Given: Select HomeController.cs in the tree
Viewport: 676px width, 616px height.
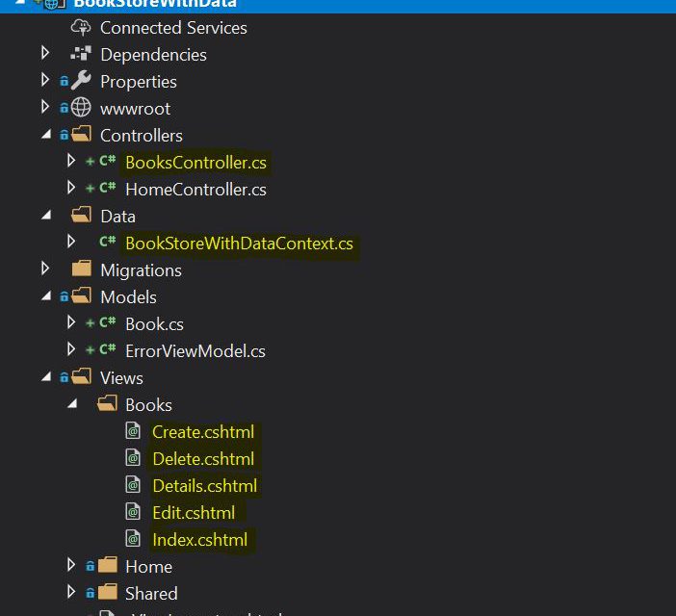Looking at the screenshot, I should [x=195, y=190].
